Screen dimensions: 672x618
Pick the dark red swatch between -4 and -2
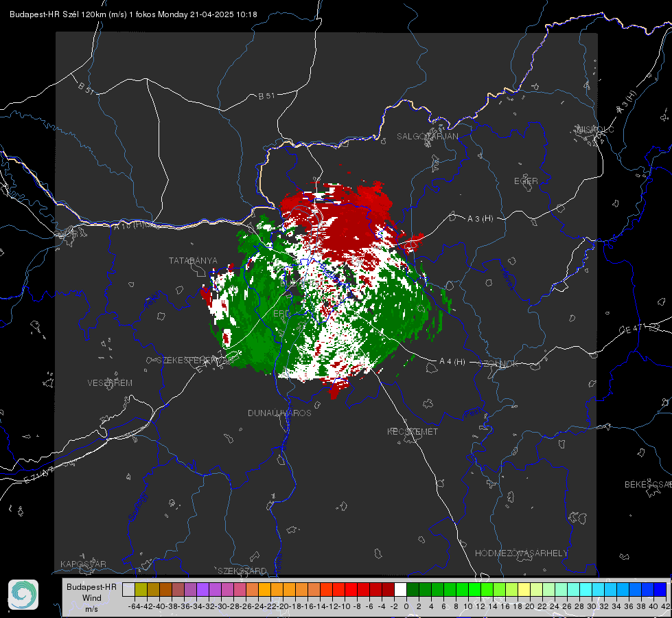pyautogui.click(x=388, y=589)
